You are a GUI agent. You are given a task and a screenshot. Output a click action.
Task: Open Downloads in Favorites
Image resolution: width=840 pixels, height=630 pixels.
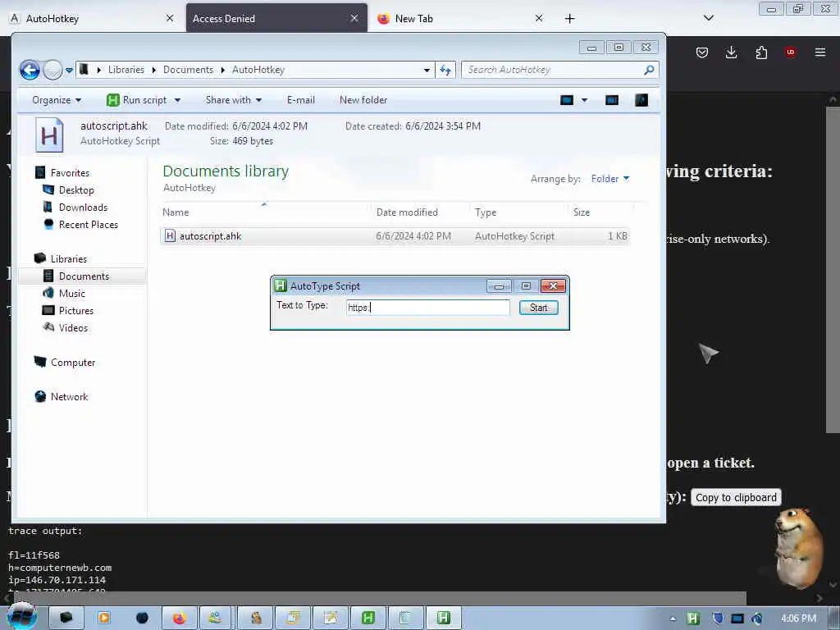tap(75, 208)
